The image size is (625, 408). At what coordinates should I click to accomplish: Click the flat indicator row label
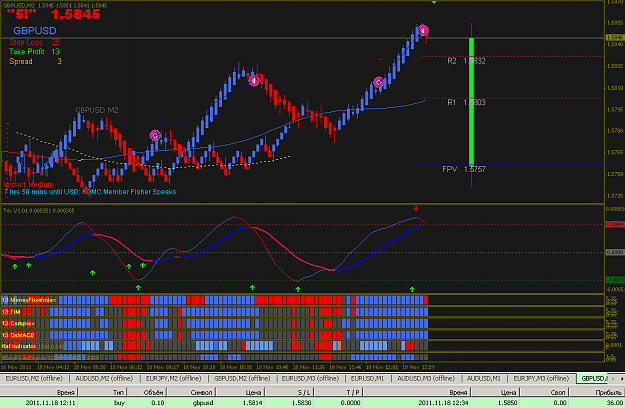pyautogui.click(x=19, y=346)
